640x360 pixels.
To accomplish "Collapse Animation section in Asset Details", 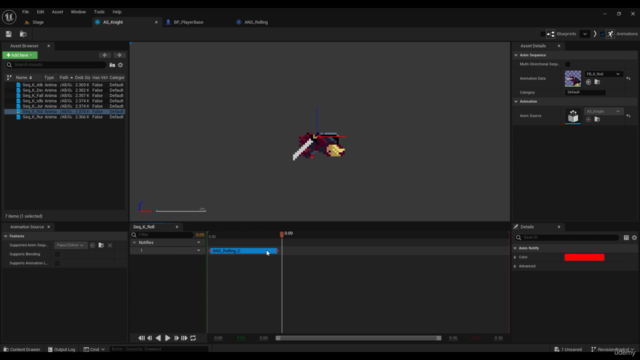I will click(x=516, y=101).
